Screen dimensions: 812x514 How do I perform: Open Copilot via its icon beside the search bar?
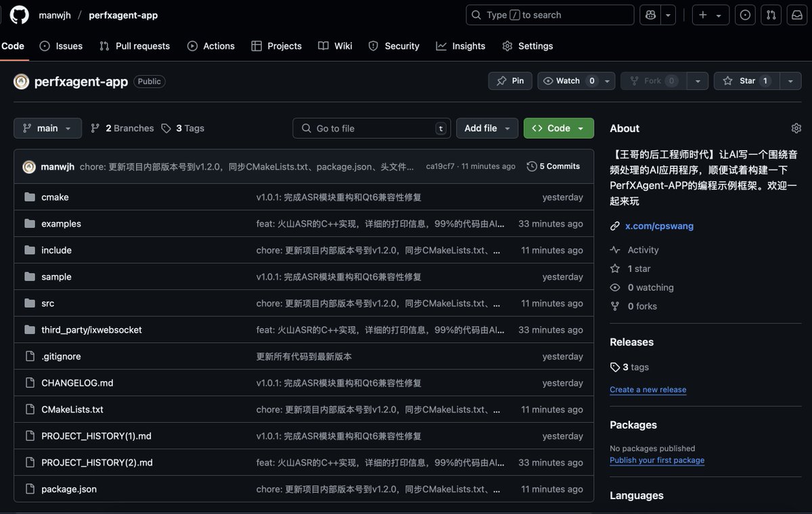tap(650, 14)
